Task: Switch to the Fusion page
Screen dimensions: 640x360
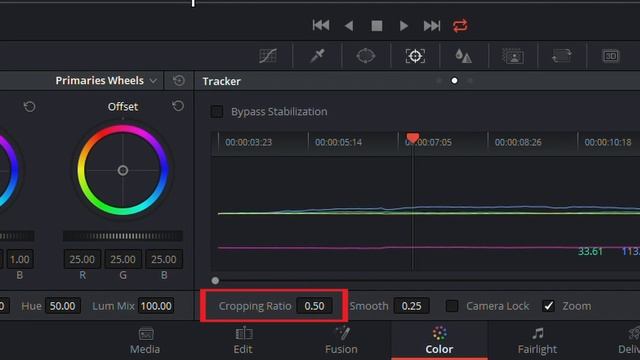Action: (x=341, y=341)
